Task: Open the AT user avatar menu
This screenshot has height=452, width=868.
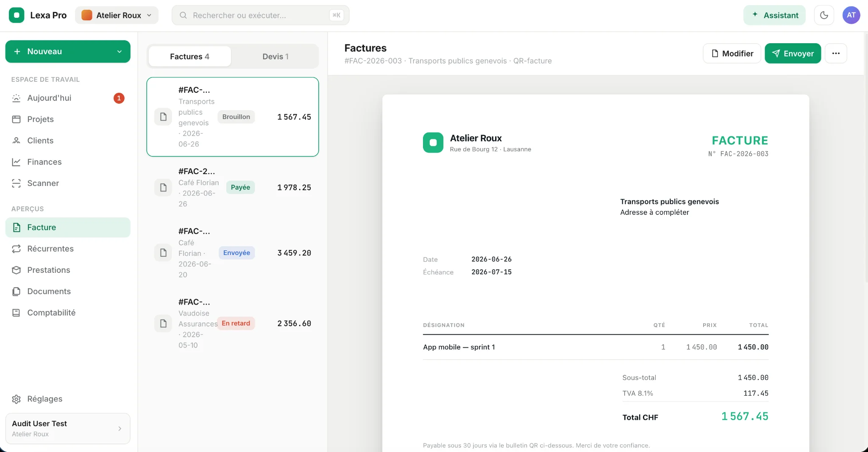Action: click(851, 15)
